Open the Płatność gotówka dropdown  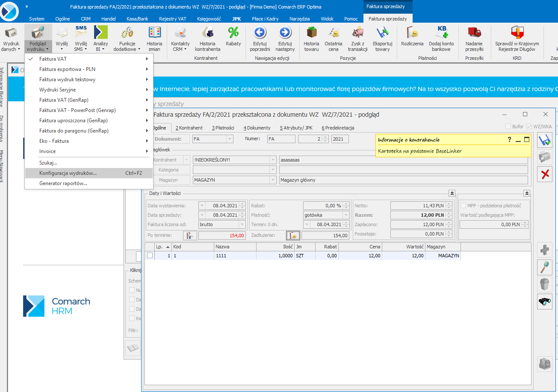pos(346,215)
